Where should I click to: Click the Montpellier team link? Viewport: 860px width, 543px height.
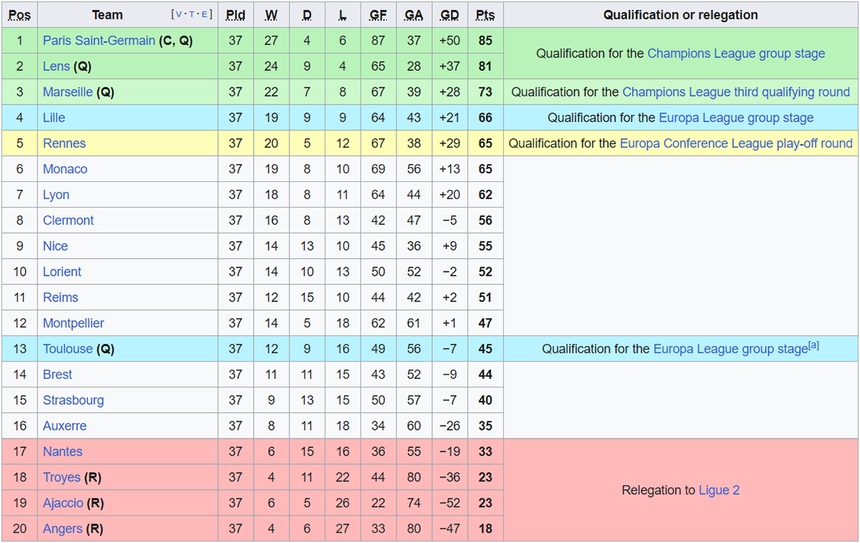coord(73,324)
